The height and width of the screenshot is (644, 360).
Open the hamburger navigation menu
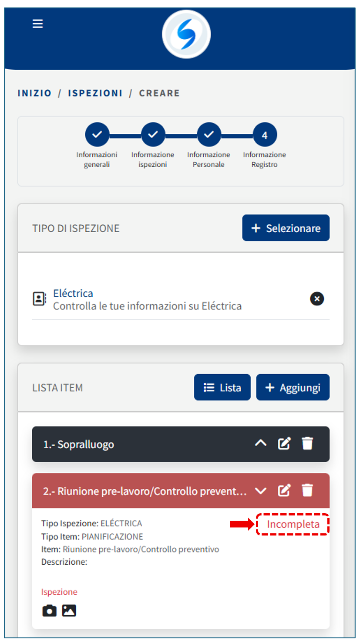pyautogui.click(x=38, y=24)
